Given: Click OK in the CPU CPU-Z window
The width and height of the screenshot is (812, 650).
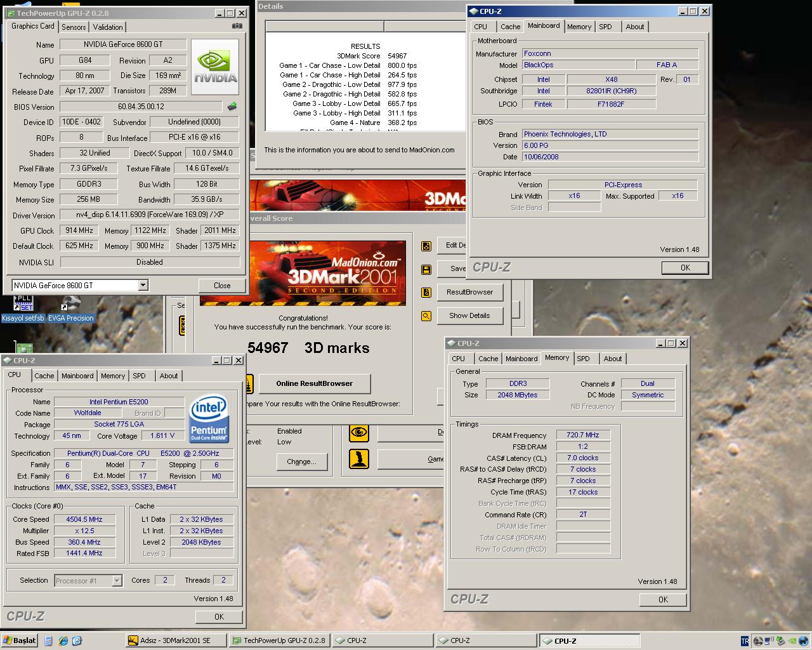Looking at the screenshot, I should pos(219,616).
